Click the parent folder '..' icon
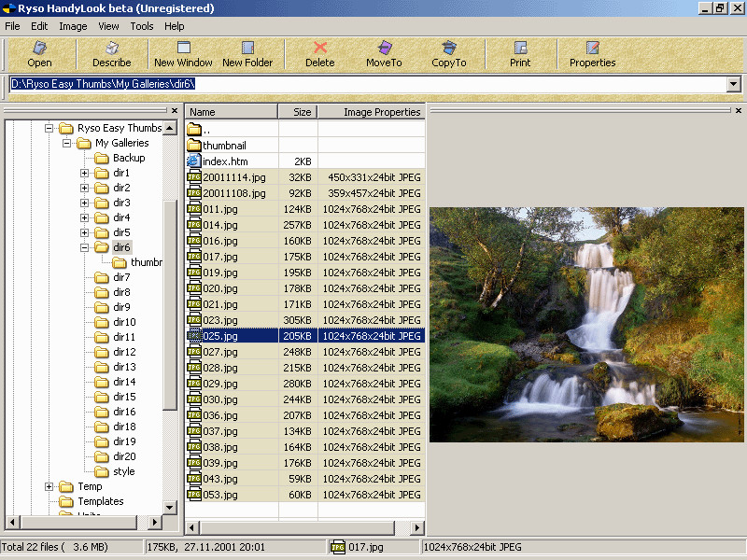 click(194, 129)
